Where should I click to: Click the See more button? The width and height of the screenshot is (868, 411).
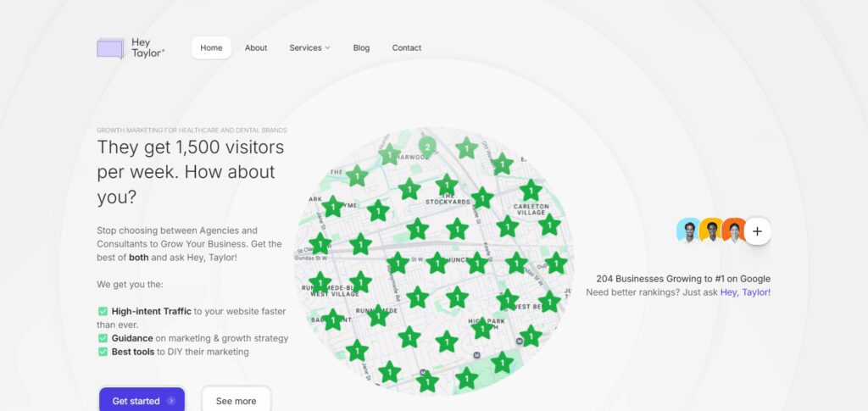coord(236,401)
